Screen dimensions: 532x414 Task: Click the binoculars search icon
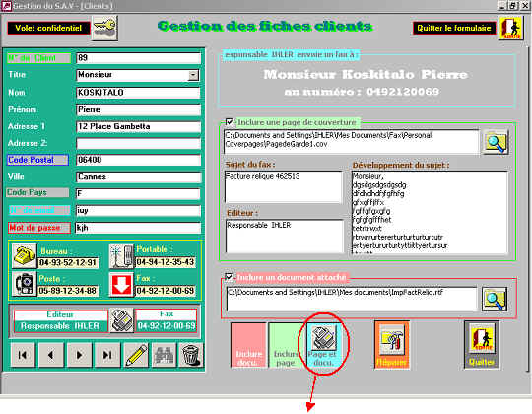[x=165, y=355]
